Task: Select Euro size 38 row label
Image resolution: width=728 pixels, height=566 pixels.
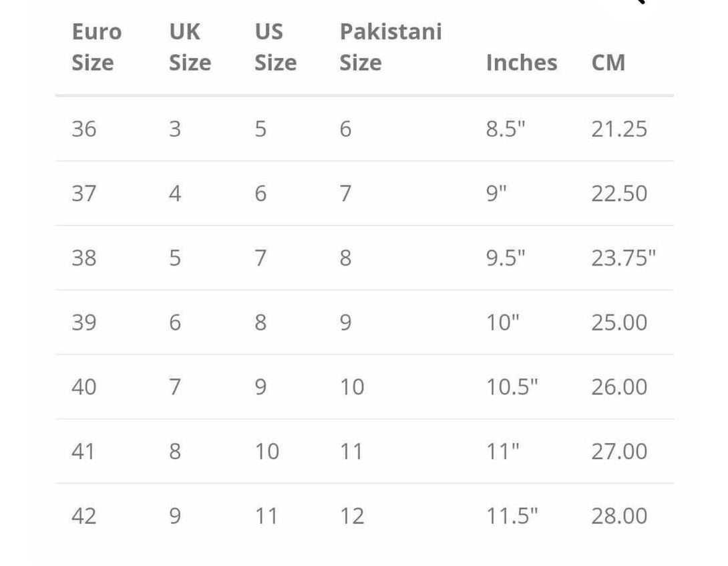Action: [x=84, y=258]
